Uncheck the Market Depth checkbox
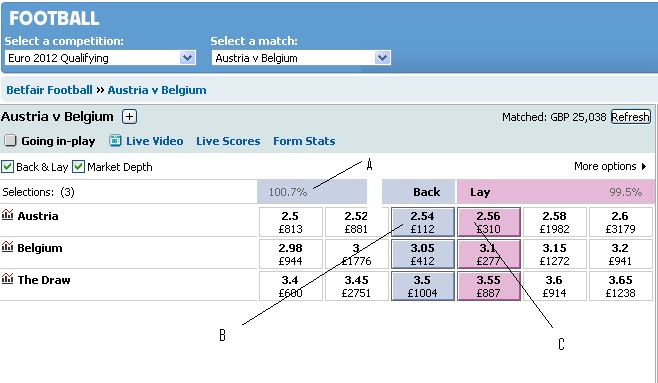This screenshot has height=383, width=658. tap(78, 167)
